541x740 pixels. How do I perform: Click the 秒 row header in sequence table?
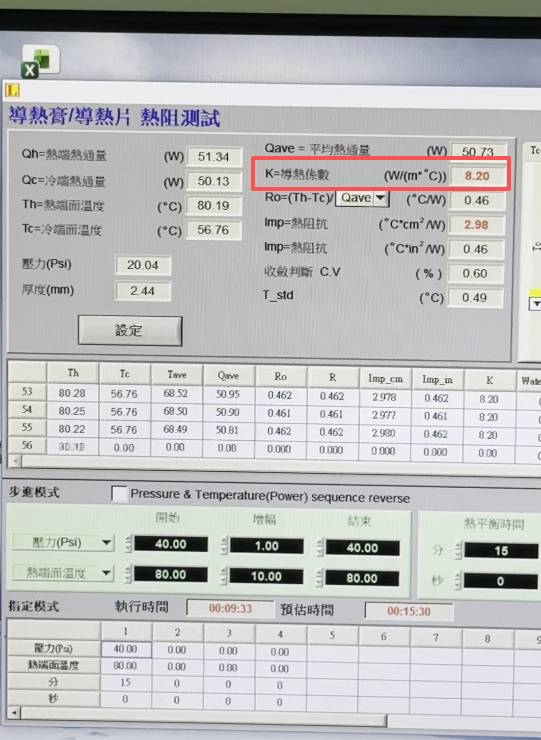pyautogui.click(x=53, y=698)
